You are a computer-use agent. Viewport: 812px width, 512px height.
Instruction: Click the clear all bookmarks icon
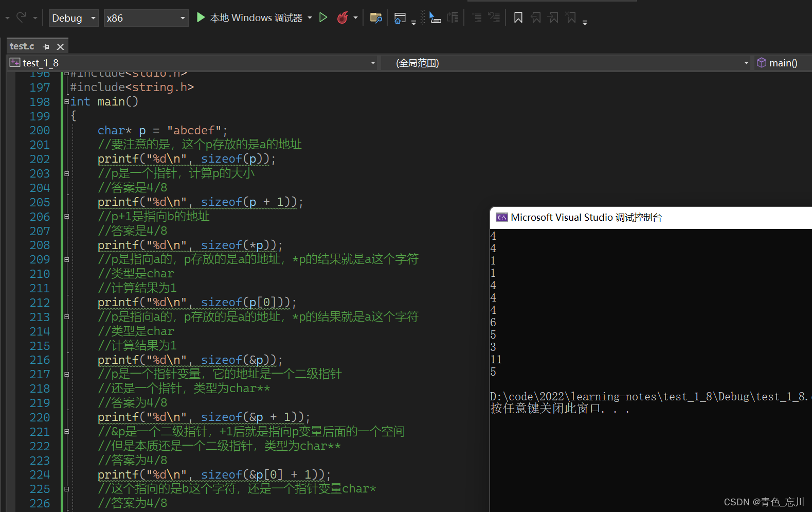(x=571, y=18)
